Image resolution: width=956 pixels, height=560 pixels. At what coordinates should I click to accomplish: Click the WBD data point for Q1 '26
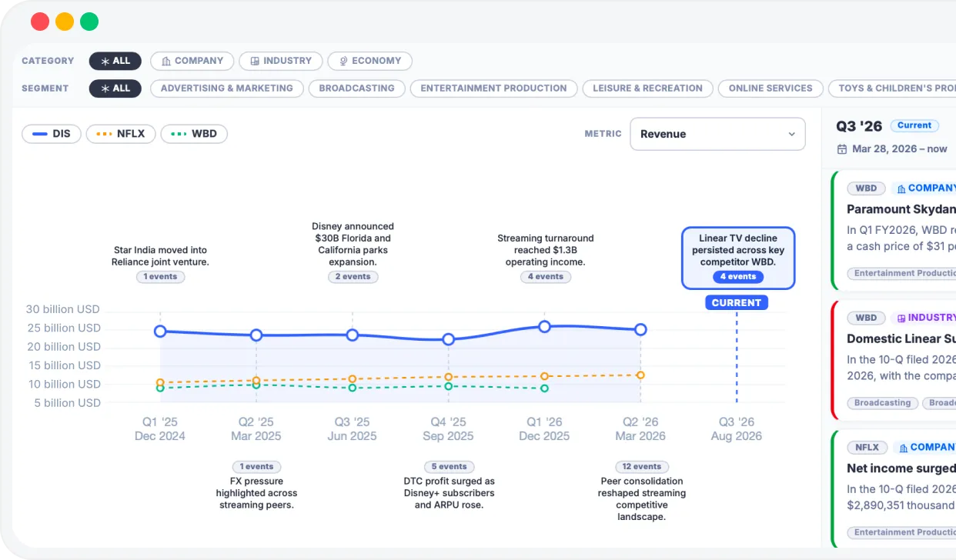point(544,388)
